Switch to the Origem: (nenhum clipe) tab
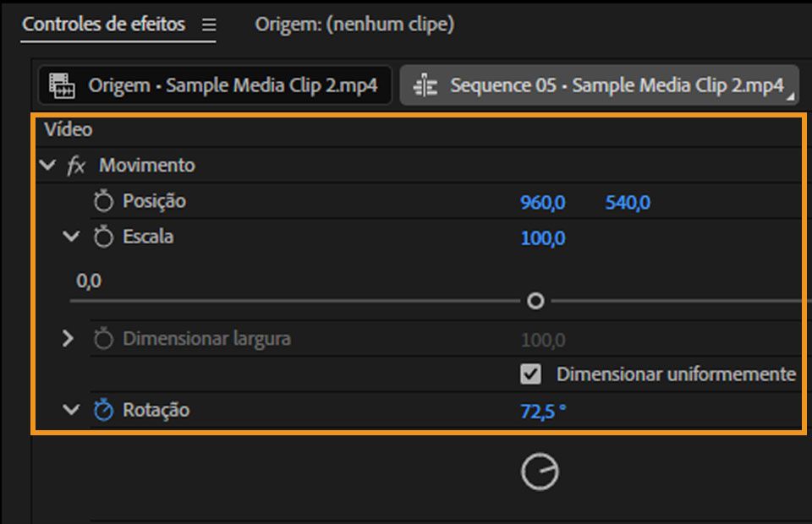The image size is (812, 524). coord(355,25)
